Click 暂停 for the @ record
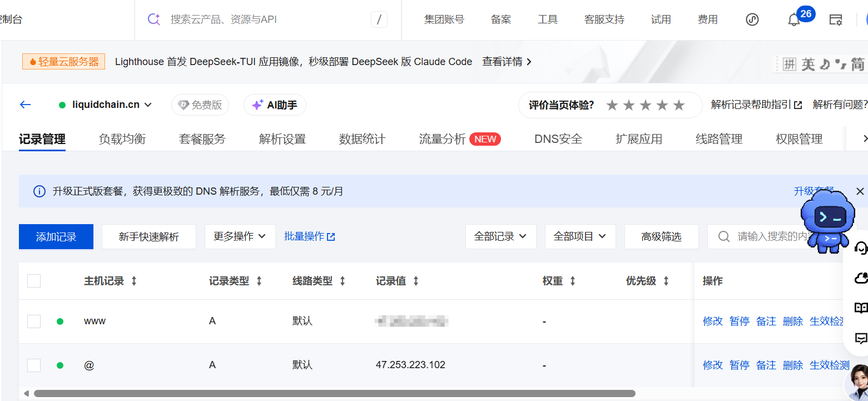 click(740, 365)
